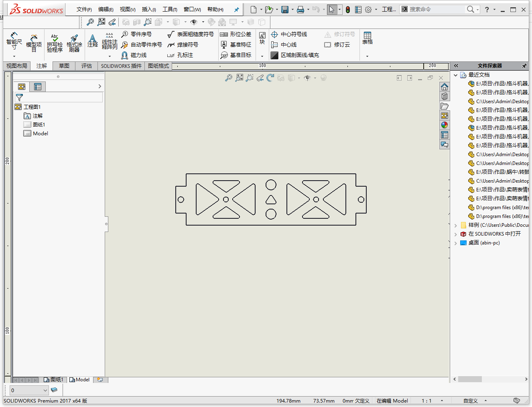Open the layer dropdown showing 0

[x=29, y=390]
